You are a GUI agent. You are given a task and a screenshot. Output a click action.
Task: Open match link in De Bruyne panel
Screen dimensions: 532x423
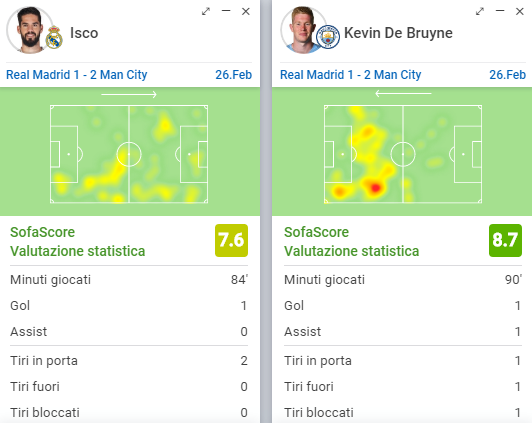[x=350, y=75]
